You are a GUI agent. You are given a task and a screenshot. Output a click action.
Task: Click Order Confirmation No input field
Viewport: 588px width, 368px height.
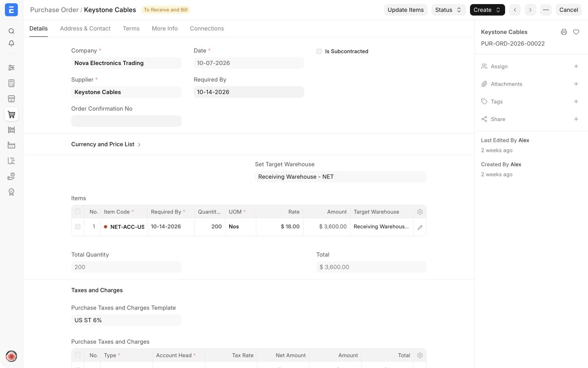tap(126, 121)
